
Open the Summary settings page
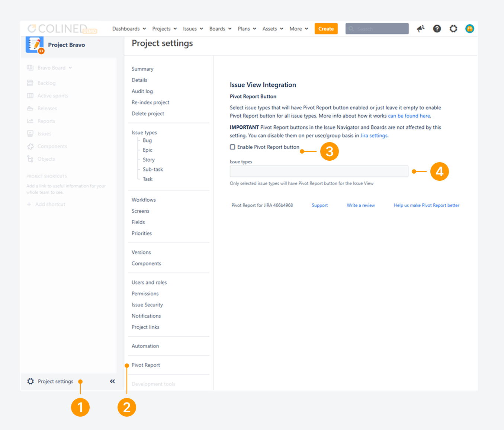(142, 69)
